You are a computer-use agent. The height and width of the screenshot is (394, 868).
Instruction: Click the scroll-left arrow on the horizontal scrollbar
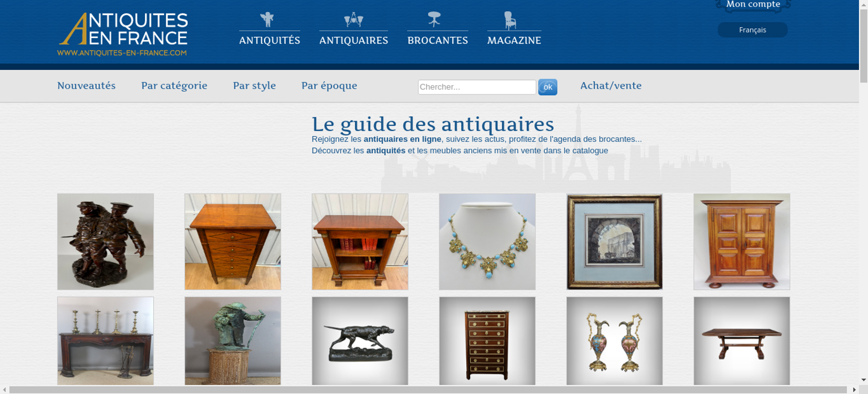pos(4,390)
